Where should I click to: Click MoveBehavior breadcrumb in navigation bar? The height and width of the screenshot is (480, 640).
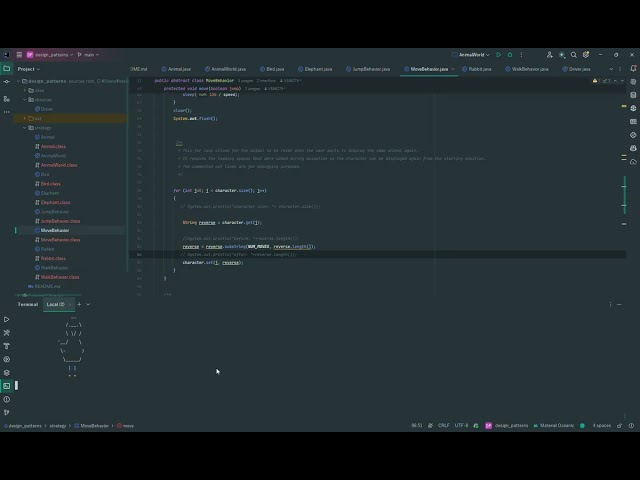(x=91, y=426)
